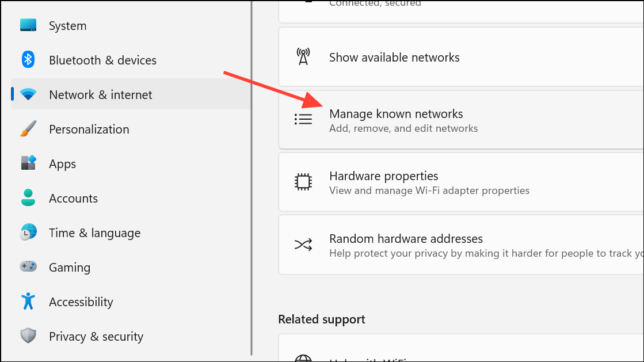Click the Accounts person icon
Screen dimensions: 644x362
pyautogui.click(x=28, y=198)
